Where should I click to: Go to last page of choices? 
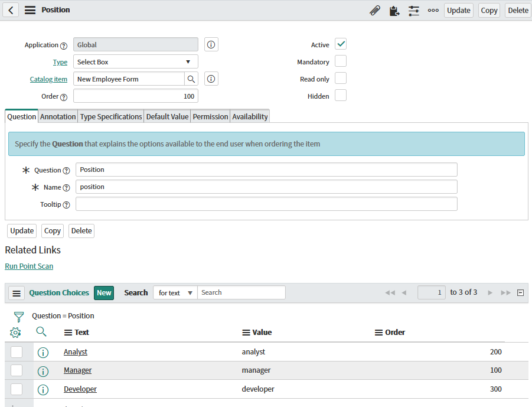click(x=505, y=292)
